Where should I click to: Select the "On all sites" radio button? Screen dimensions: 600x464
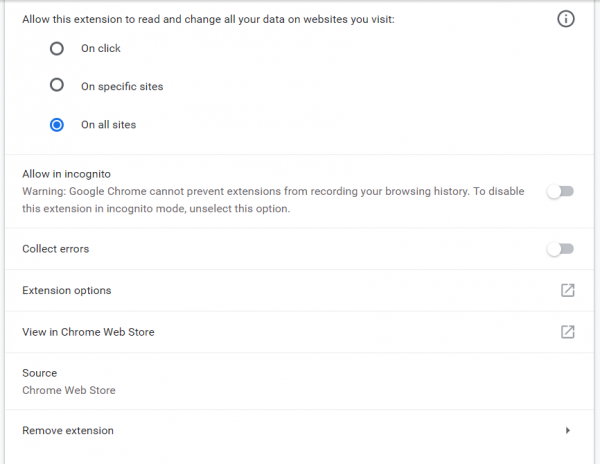[x=57, y=125]
